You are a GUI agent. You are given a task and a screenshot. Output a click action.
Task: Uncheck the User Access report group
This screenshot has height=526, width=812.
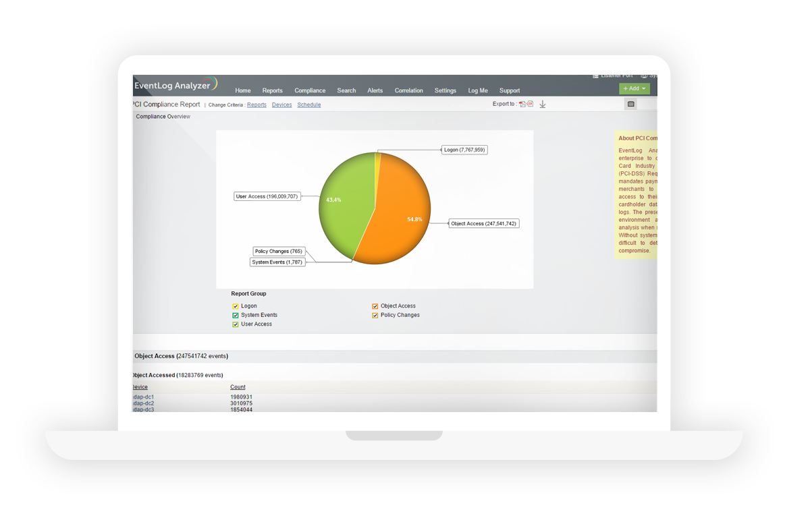236,324
